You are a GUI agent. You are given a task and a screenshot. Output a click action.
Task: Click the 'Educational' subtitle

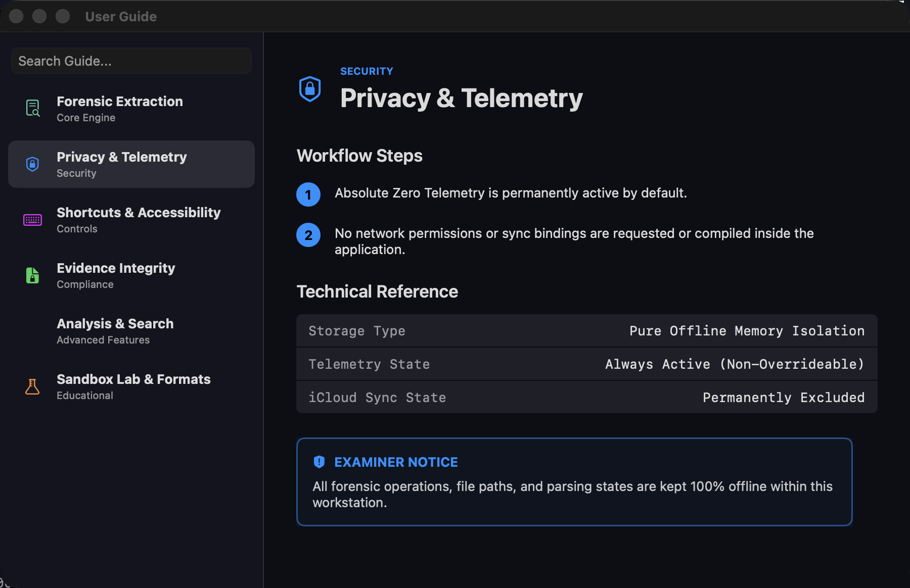point(85,396)
